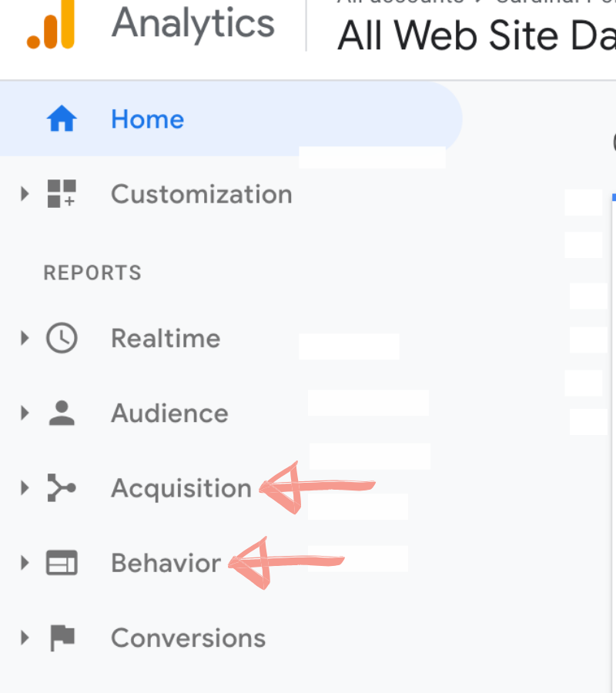Click the Audience person icon

click(x=62, y=413)
